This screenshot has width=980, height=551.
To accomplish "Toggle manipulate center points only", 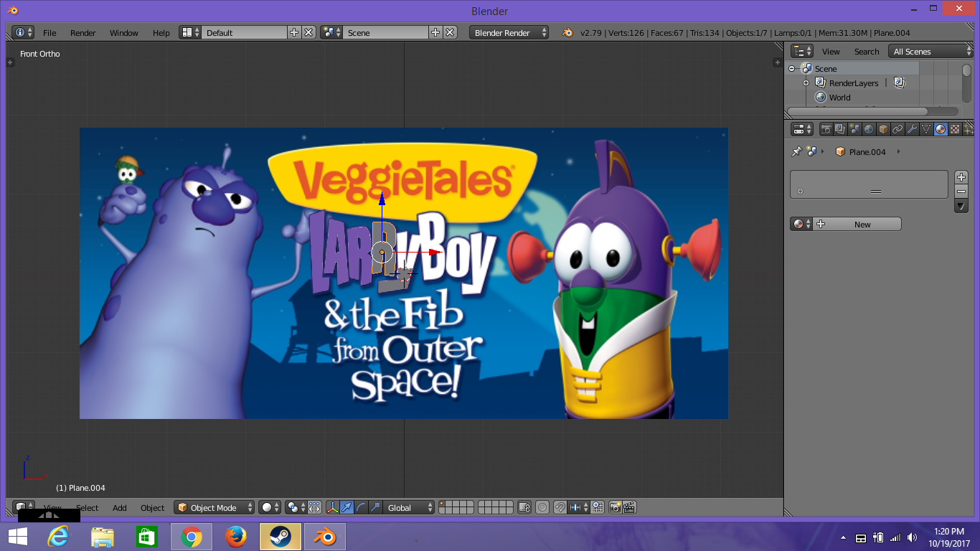I will coord(314,507).
